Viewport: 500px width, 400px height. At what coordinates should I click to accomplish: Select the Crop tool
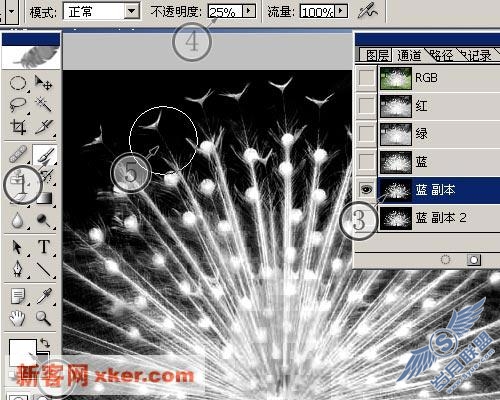[18, 127]
